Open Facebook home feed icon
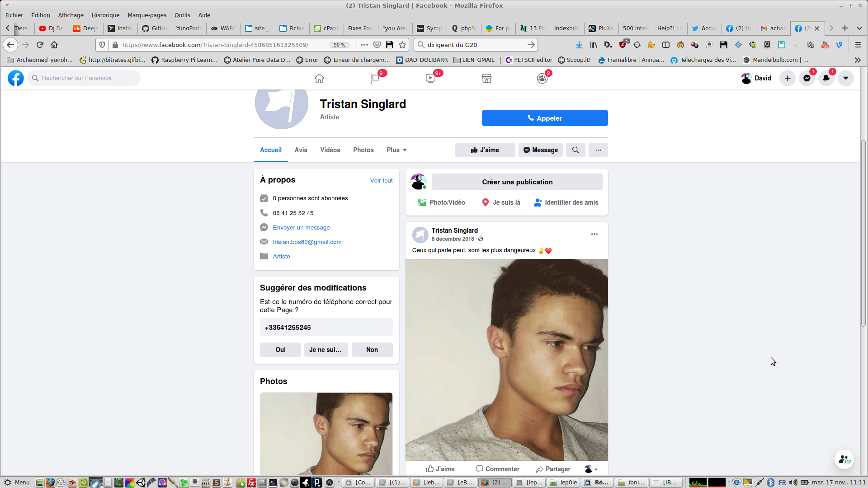Screen dimensions: 868x488 click(x=319, y=78)
